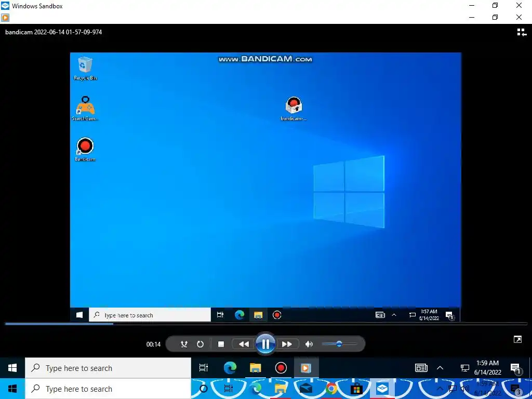Screen dimensions: 532x399
Task: Restore down the Windows Media Player window
Action: (495, 17)
